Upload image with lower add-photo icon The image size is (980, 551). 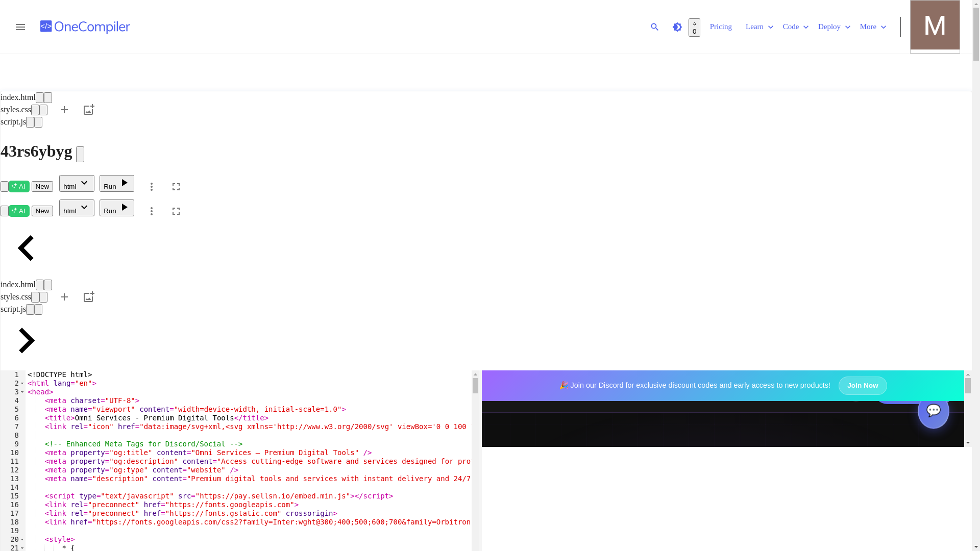pyautogui.click(x=89, y=297)
